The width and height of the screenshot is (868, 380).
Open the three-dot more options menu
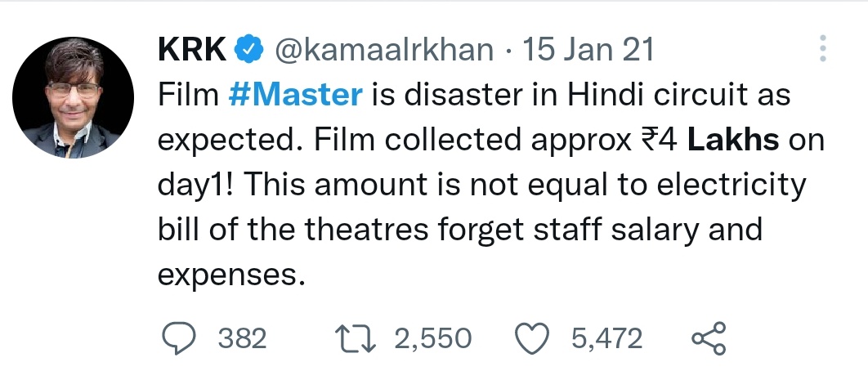tap(823, 50)
